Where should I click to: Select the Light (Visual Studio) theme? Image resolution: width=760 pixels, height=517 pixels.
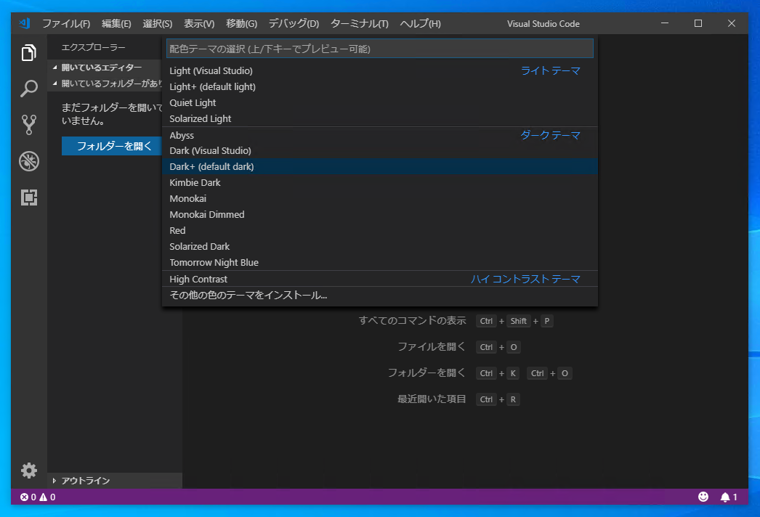(380, 71)
